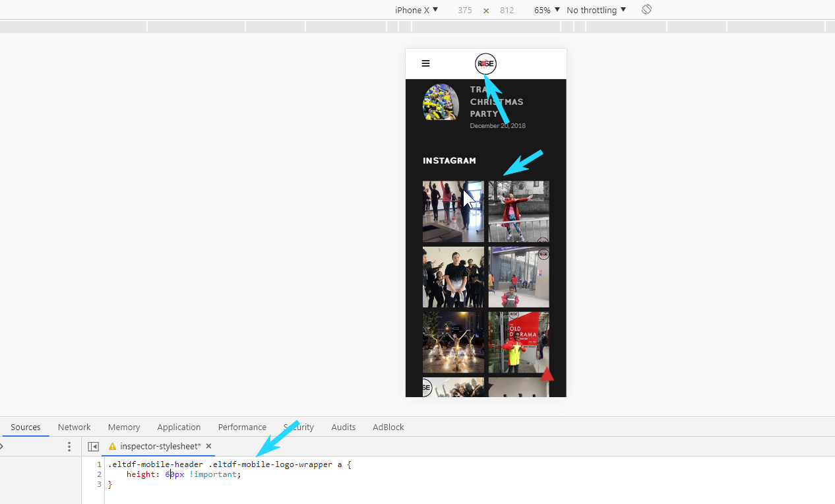
Task: Close the inspector-stylesheet tab
Action: (208, 446)
